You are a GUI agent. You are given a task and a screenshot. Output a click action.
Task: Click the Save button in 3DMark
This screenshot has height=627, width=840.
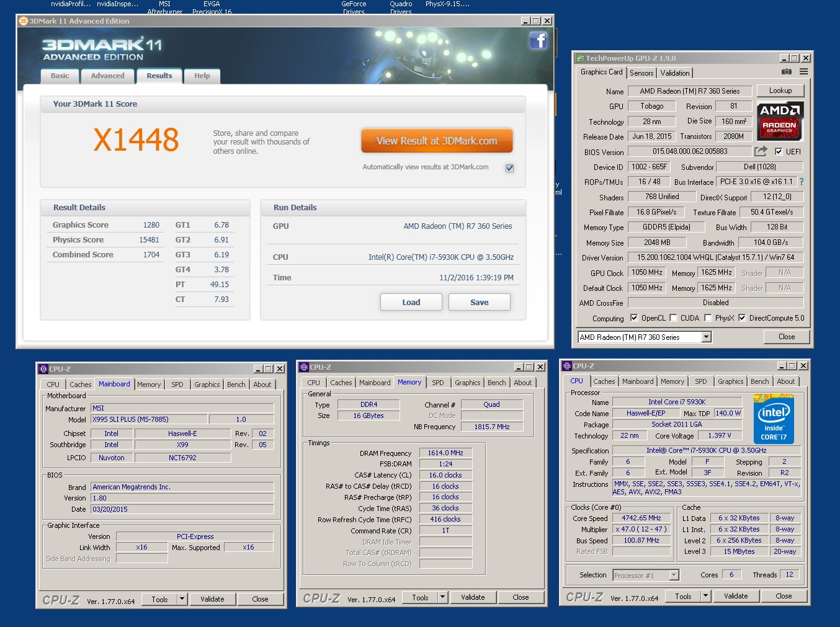[x=480, y=302]
